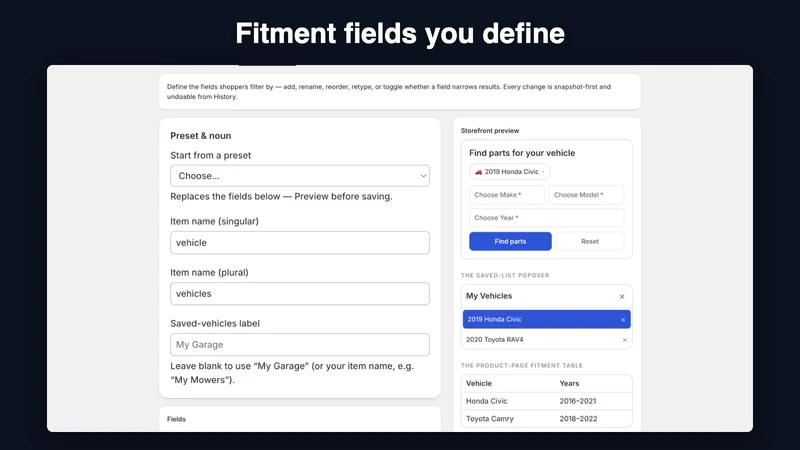Click the Storefront preview label
Viewport: 800px width, 450px height.
coord(490,131)
